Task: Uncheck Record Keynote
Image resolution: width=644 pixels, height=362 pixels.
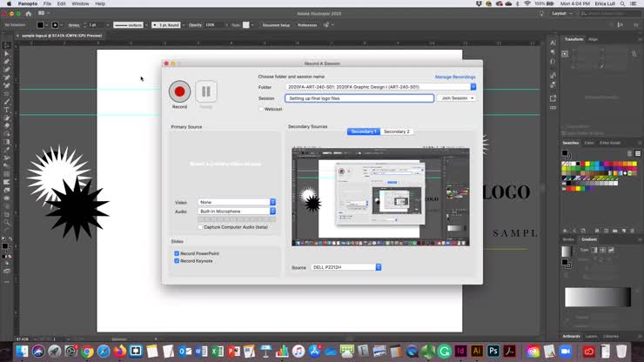Action: point(177,261)
